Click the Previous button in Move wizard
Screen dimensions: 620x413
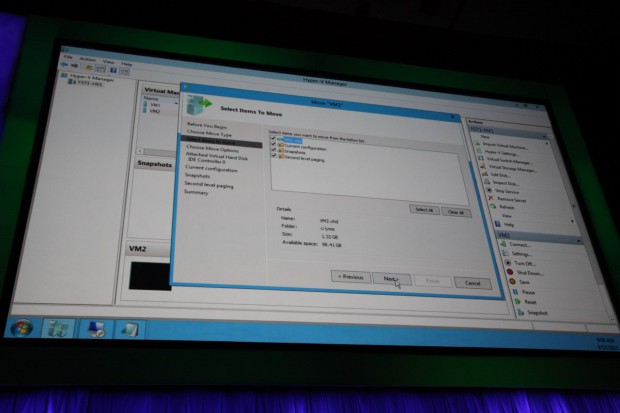350,277
